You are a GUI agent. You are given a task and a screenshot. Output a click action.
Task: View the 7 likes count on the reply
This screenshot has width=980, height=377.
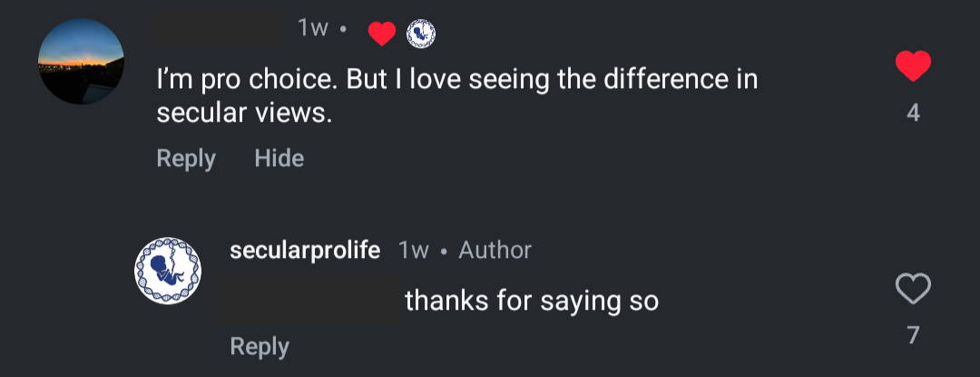(913, 335)
